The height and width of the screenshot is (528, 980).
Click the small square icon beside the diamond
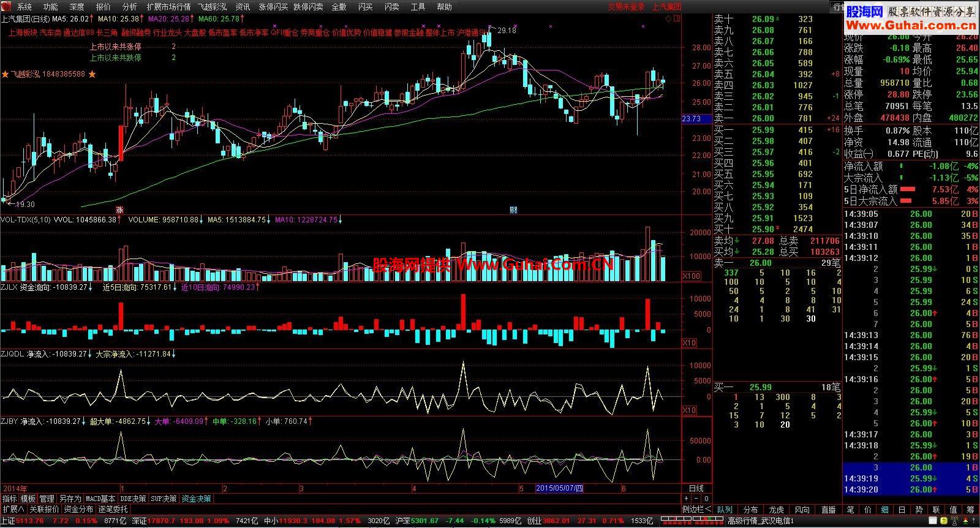click(x=677, y=18)
